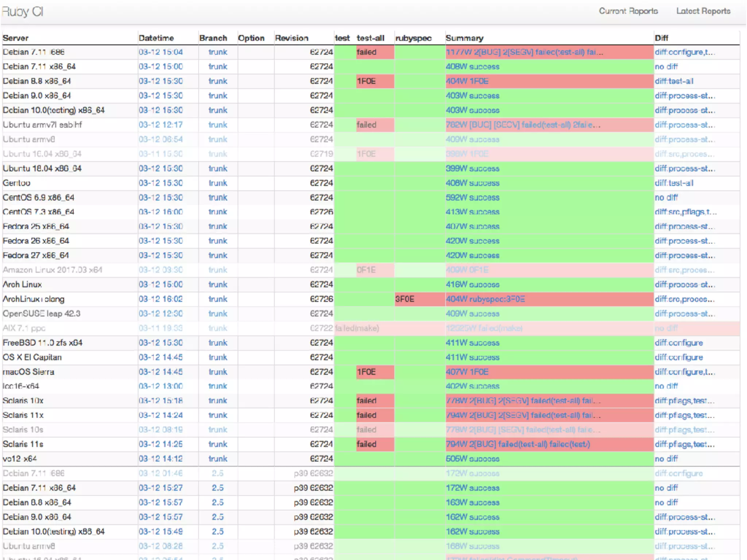Click diff:test-all for Debian 8.8 x86_64 trunk
747x560 pixels.
point(674,81)
